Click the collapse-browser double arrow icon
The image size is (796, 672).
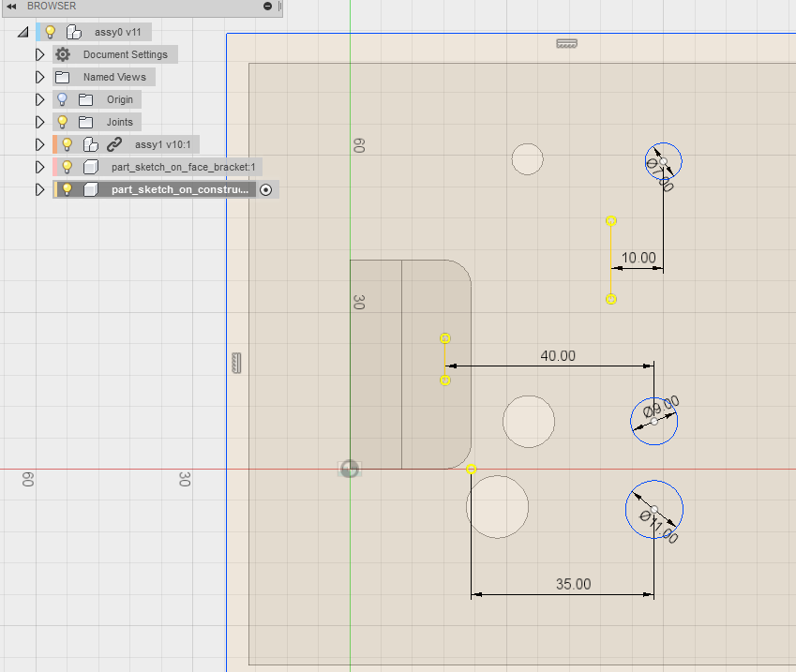coord(9,7)
